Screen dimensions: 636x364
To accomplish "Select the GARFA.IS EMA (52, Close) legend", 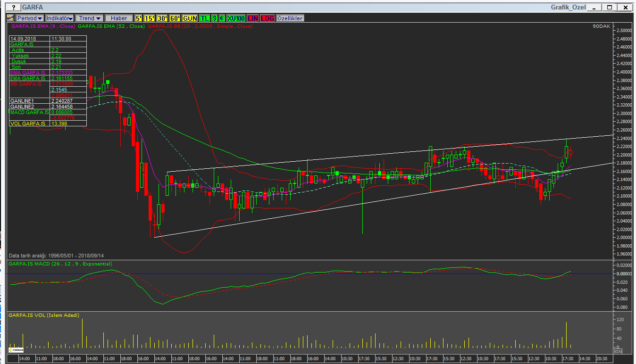I will point(111,26).
